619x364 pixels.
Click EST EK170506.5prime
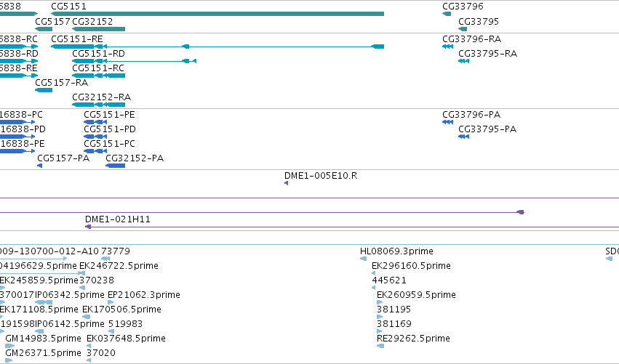(121, 310)
